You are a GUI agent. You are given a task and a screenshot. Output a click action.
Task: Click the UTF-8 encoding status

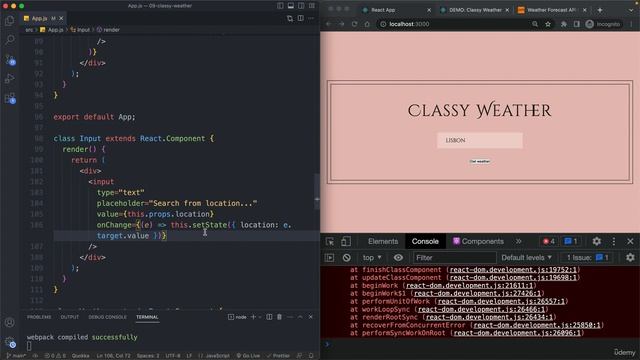[x=173, y=356]
